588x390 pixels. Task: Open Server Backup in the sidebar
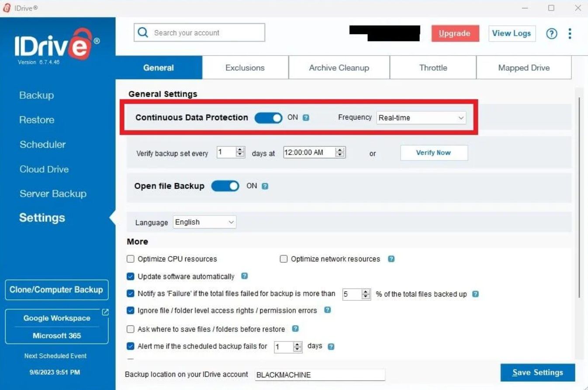[x=53, y=194]
